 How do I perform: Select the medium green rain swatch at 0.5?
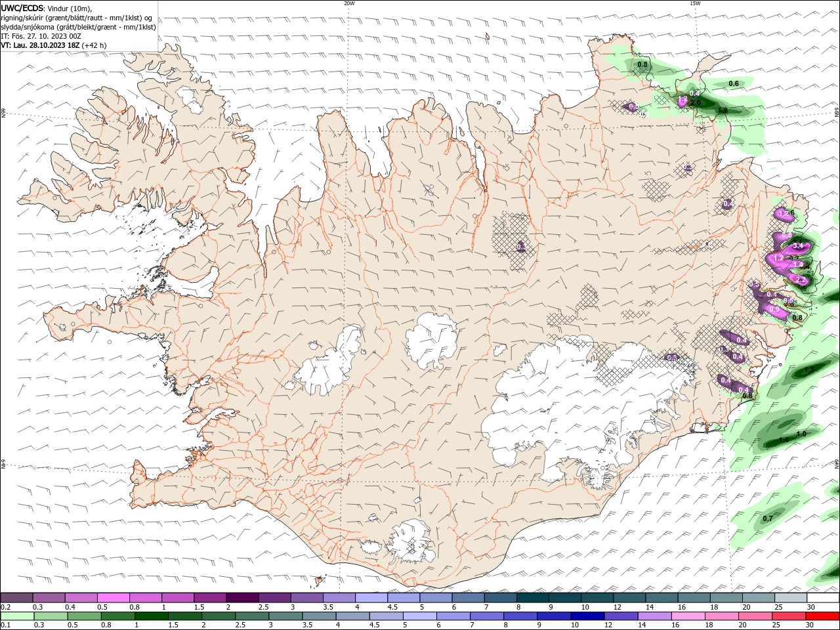coord(83,616)
